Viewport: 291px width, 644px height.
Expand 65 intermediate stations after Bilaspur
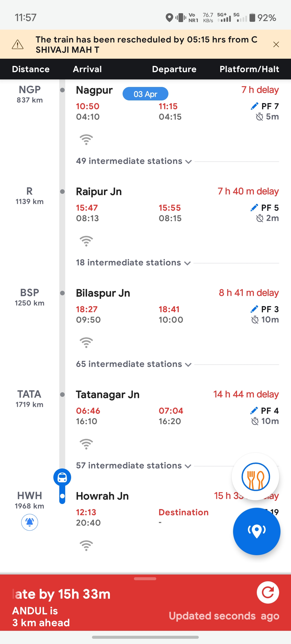click(134, 364)
